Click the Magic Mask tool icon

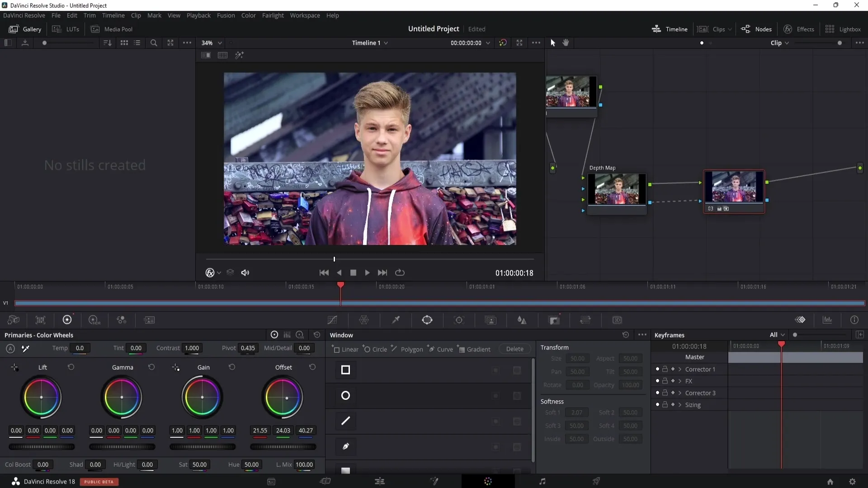pyautogui.click(x=491, y=320)
